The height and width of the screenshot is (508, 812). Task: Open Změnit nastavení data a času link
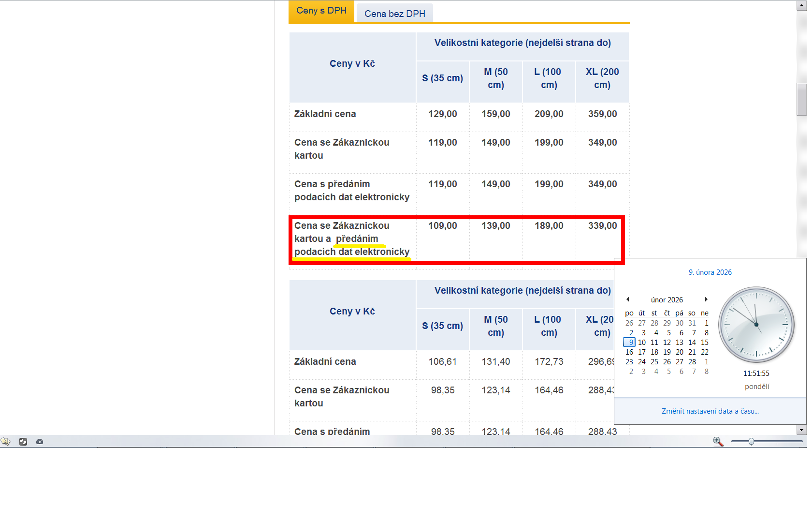pyautogui.click(x=710, y=411)
